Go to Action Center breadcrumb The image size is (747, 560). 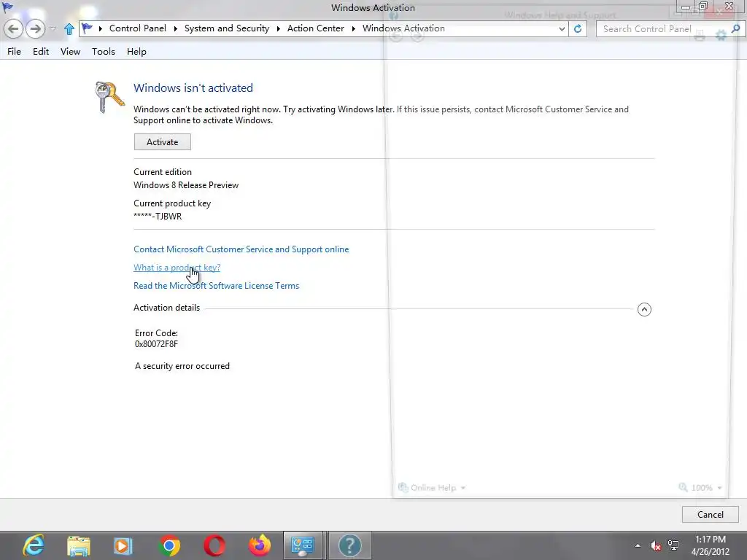315,28
